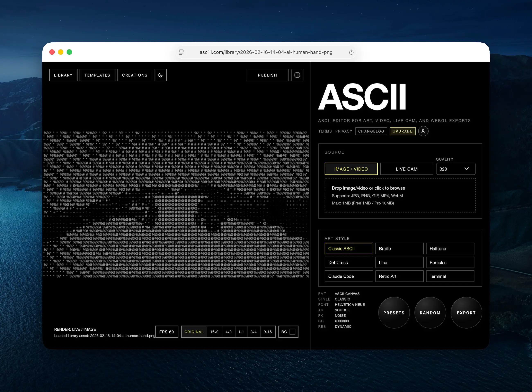532x392 pixels.
Task: Select Image / Video source mode
Action: 351,169
